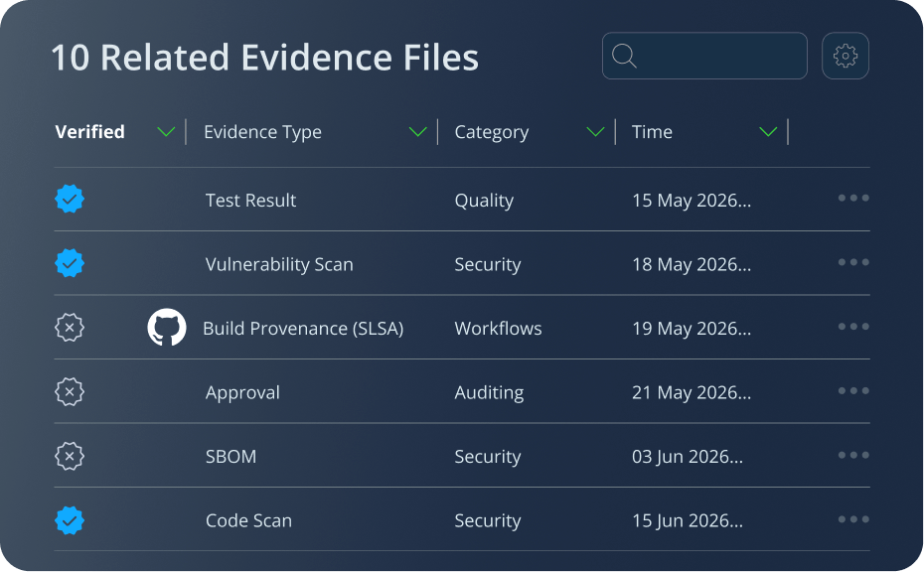The width and height of the screenshot is (924, 572).
Task: Select the Code Scan evidence name
Action: click(248, 520)
